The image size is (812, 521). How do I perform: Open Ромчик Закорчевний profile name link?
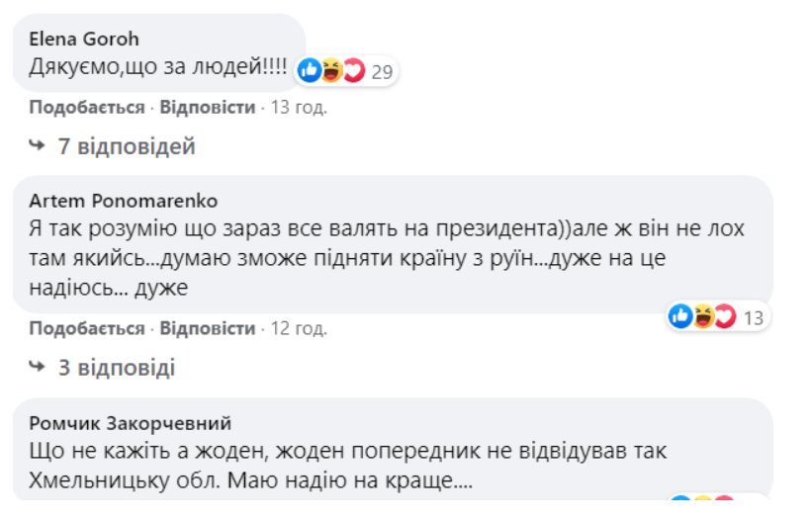coord(130,423)
